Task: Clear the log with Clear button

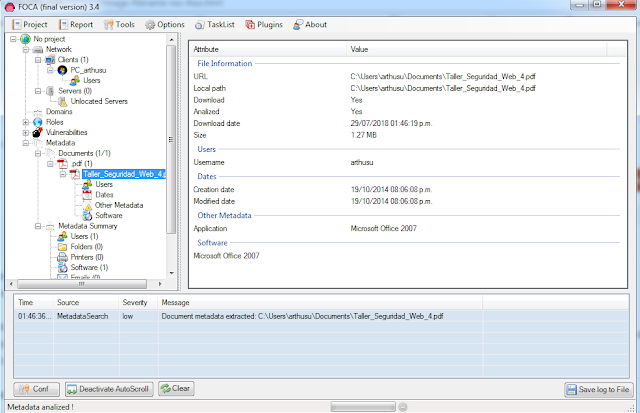Action: 176,389
